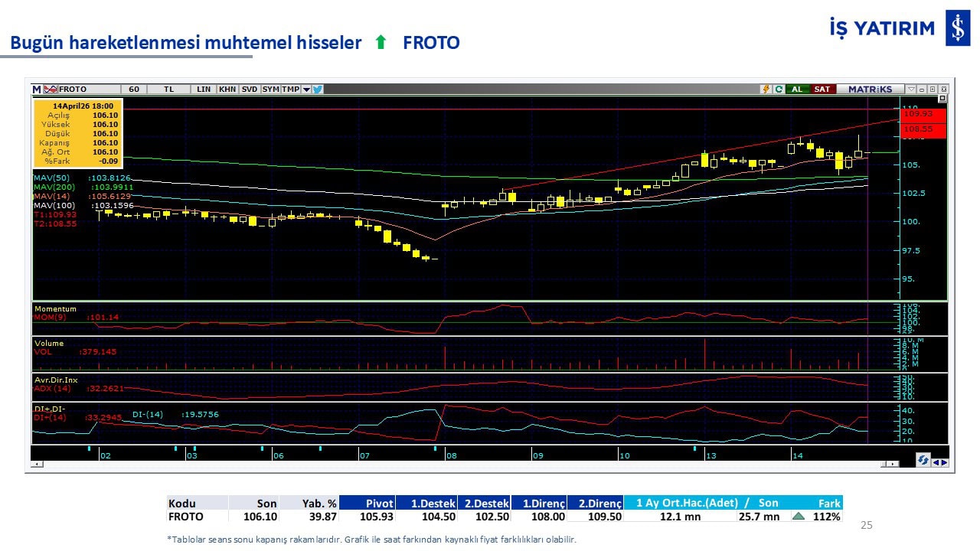
Task: Toggle the SVD option in toolbar
Action: click(x=250, y=90)
